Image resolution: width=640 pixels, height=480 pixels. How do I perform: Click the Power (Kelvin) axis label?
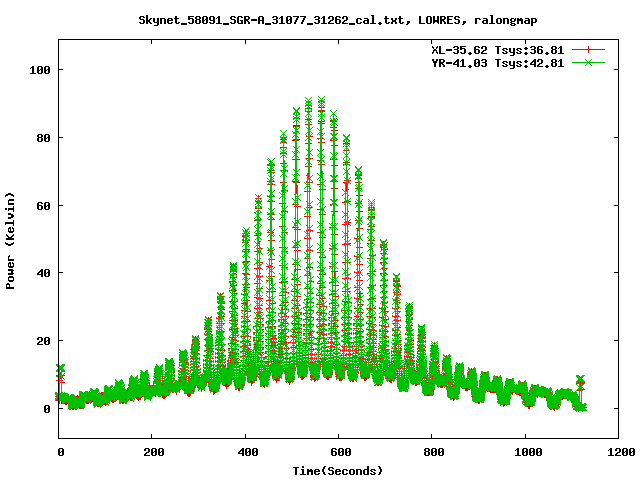tap(10, 241)
